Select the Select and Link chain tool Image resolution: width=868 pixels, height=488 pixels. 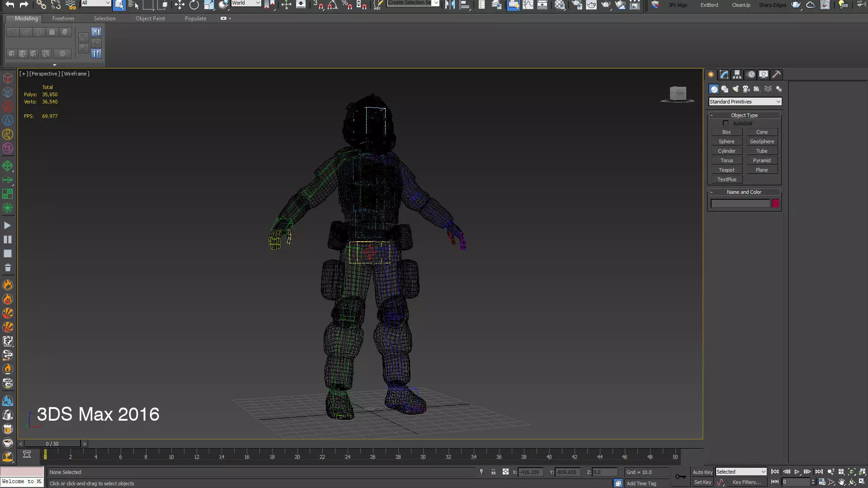[x=41, y=5]
